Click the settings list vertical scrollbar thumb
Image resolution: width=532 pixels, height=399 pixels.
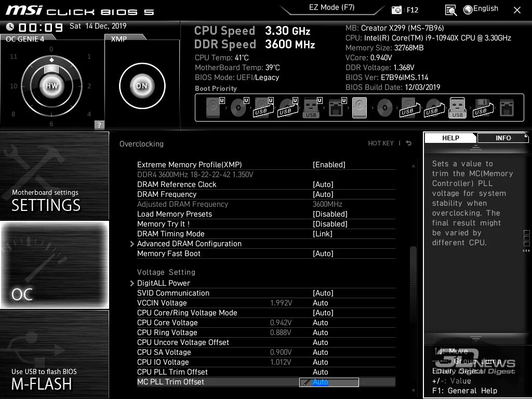(x=413, y=285)
